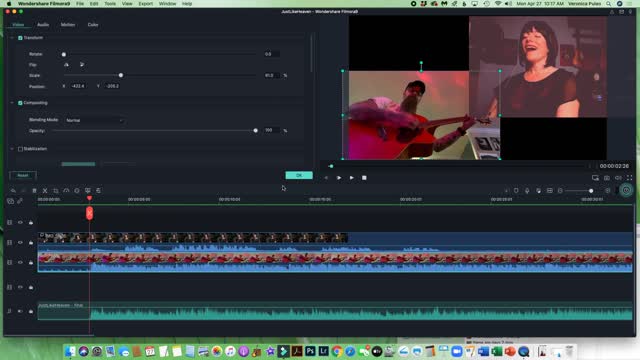The image size is (640, 360).
Task: Lock the guitar video track
Action: click(31, 262)
